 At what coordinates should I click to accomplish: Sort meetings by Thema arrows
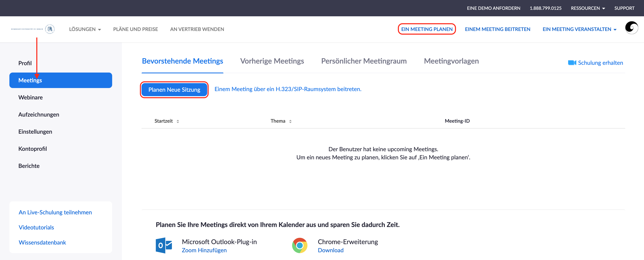(x=290, y=121)
